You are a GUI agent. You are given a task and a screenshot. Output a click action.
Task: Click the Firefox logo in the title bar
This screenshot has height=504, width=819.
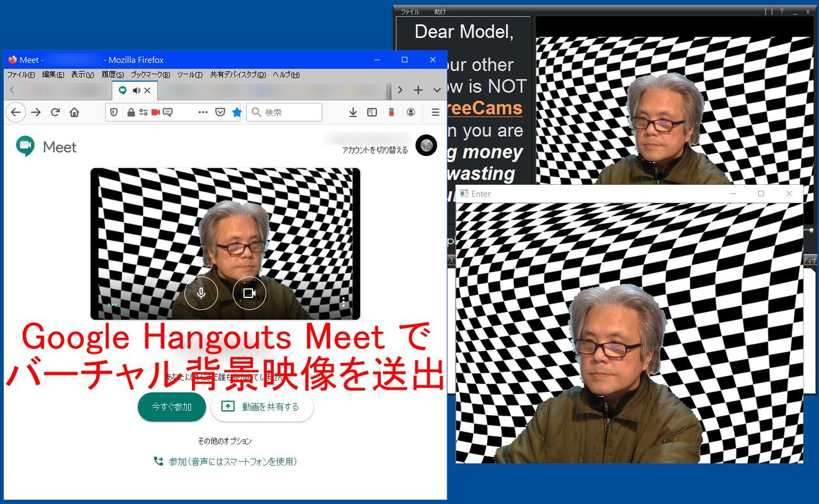12,59
